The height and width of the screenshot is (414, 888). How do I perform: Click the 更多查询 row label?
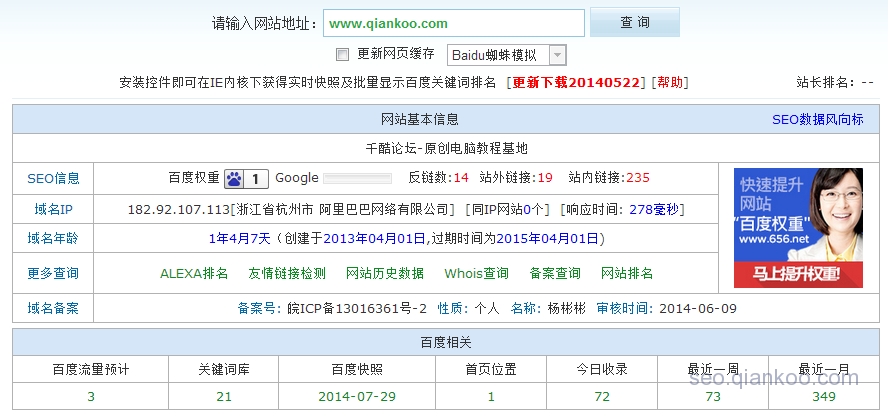tap(53, 274)
